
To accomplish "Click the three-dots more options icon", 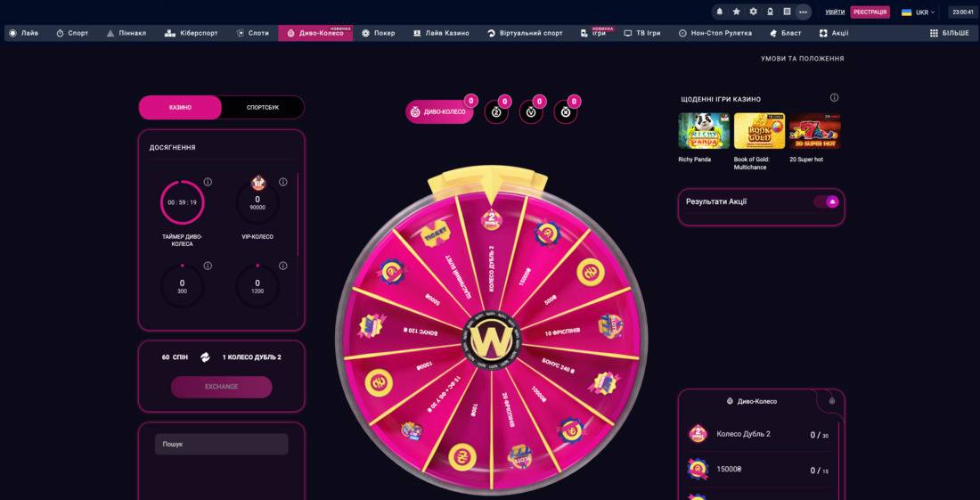I will tap(803, 12).
